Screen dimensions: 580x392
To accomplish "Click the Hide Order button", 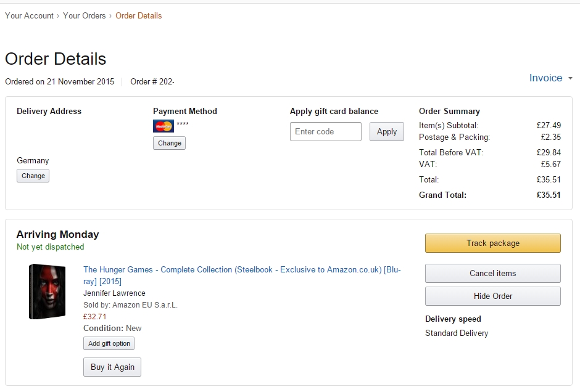I will coord(493,296).
